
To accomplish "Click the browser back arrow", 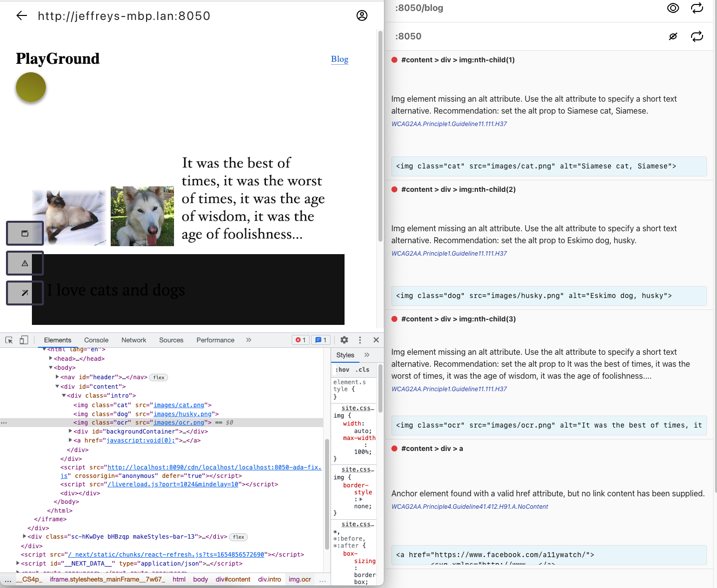I will tap(21, 15).
